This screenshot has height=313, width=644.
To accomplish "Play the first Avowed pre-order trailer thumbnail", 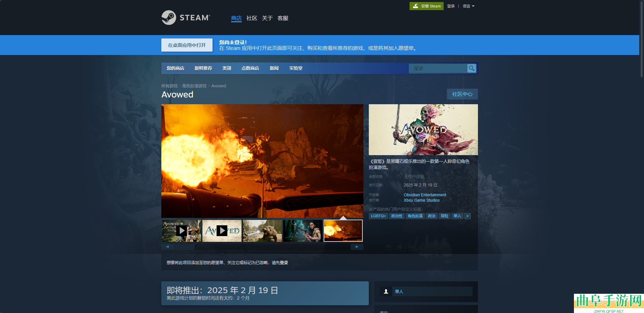I will click(x=182, y=231).
